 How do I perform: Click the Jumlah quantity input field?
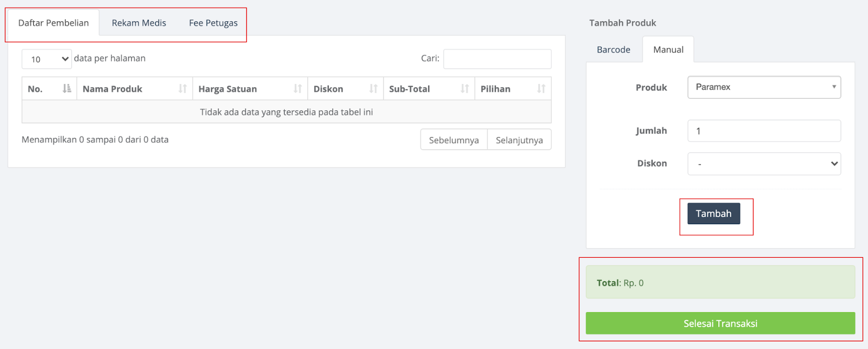(764, 131)
